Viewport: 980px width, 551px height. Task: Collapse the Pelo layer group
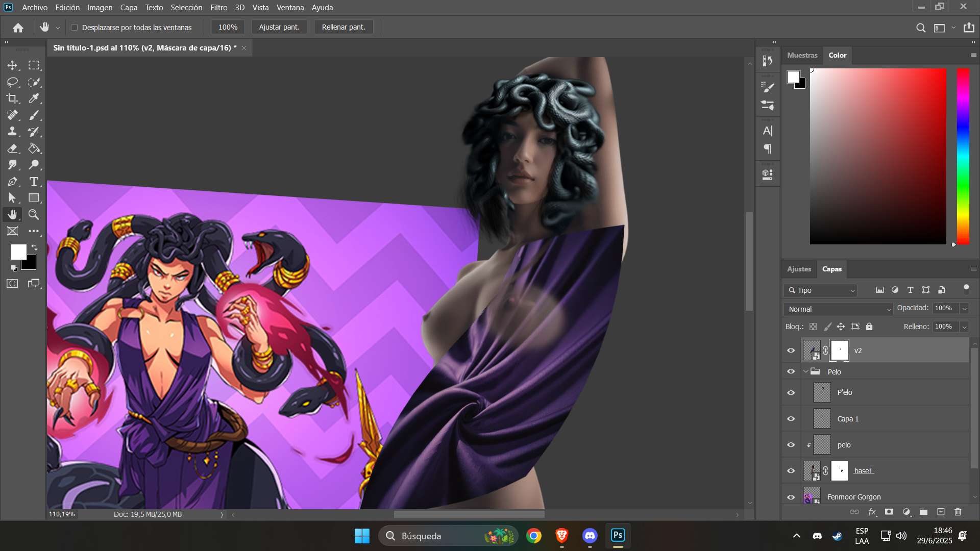(x=806, y=371)
